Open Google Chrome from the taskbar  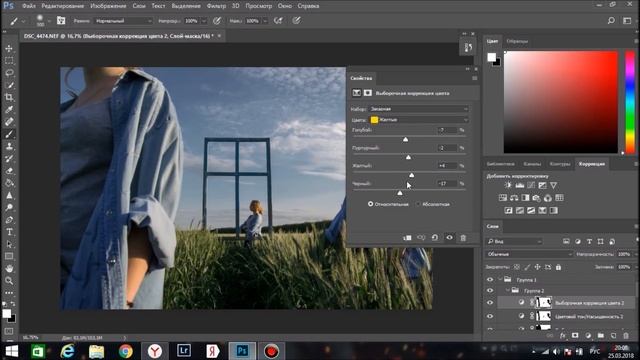(x=126, y=351)
